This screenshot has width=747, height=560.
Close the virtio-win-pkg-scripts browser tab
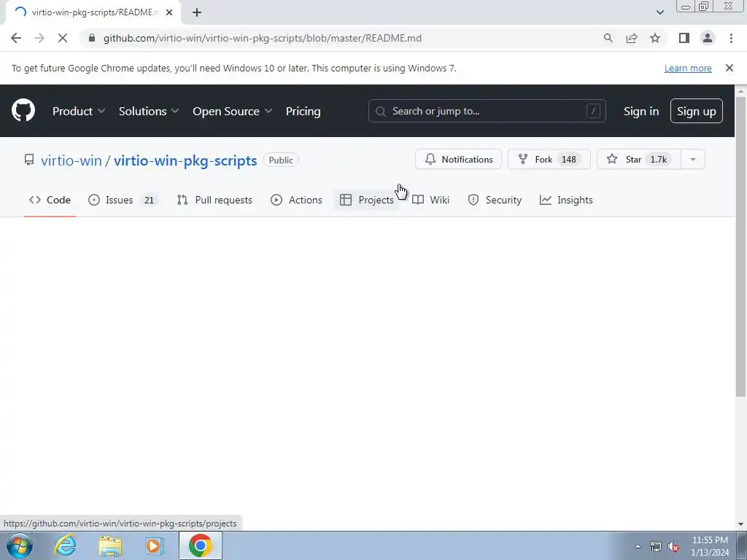(x=169, y=12)
